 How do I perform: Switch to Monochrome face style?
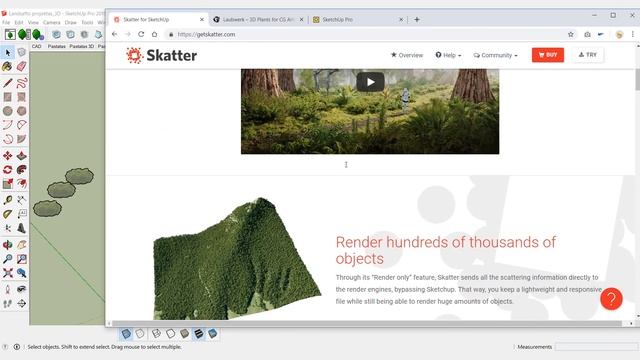coord(213,334)
